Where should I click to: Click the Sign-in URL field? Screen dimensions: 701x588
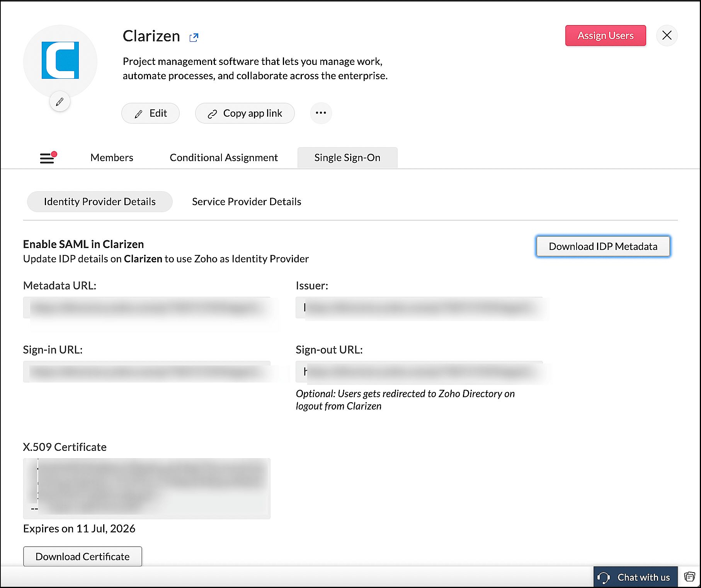click(147, 372)
